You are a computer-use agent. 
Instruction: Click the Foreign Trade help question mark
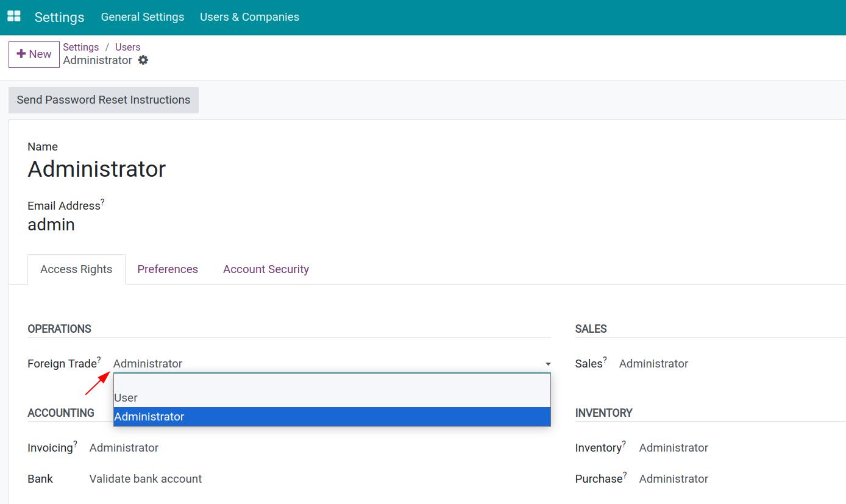tap(99, 360)
